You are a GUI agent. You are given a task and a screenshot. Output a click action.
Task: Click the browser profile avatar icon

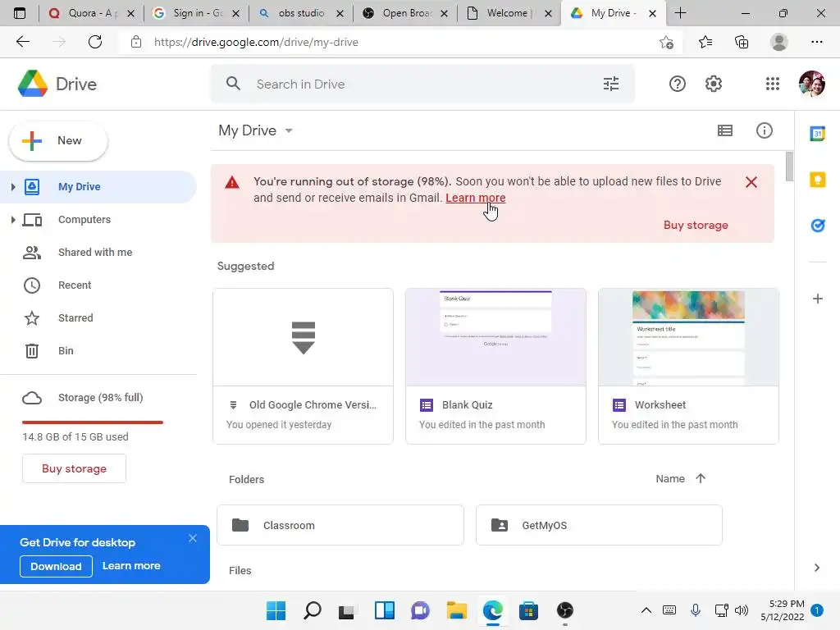(x=778, y=42)
